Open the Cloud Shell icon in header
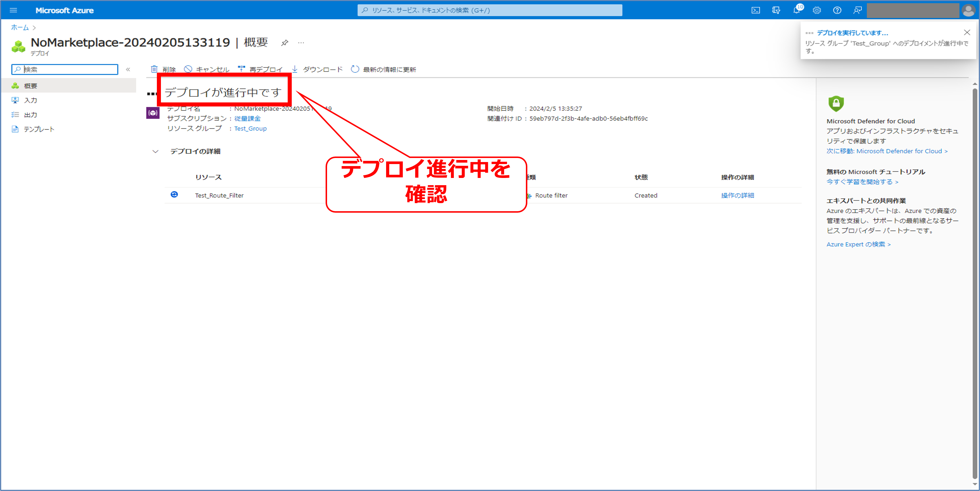The width and height of the screenshot is (980, 491). (755, 10)
